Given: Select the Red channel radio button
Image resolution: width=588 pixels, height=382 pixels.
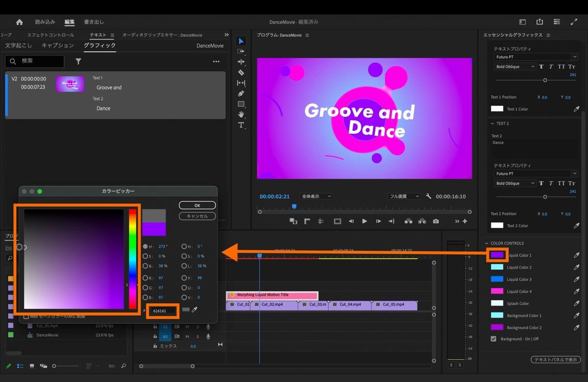Looking at the screenshot, I should [146, 278].
